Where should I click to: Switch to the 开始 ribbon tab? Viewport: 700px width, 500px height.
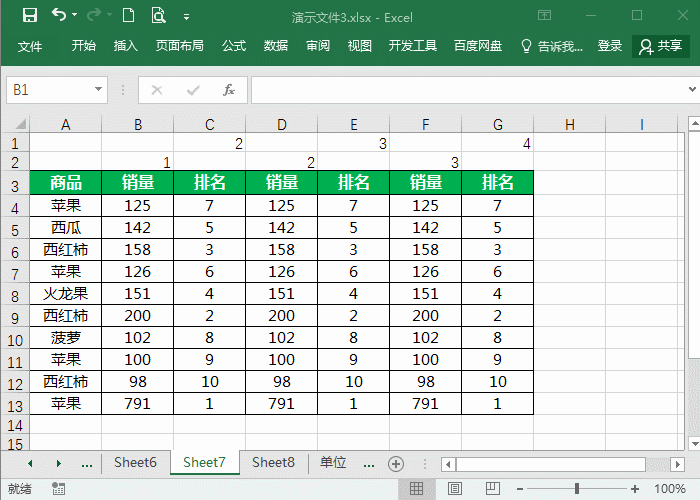click(x=83, y=46)
